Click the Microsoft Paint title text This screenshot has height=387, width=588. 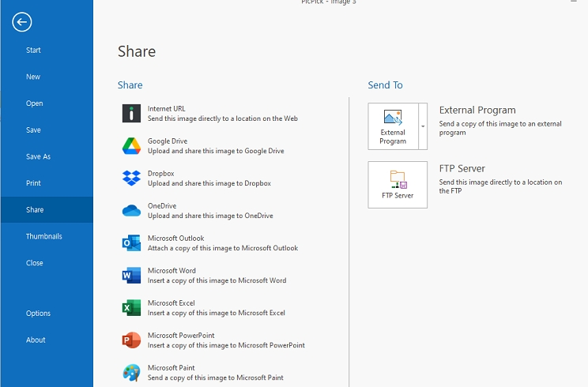coord(171,367)
